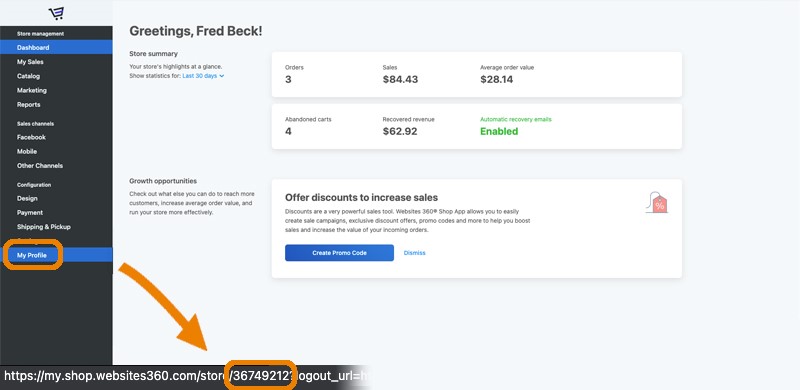Open Shipping & Pickup settings
Viewport: 800px width, 390px height.
point(56,227)
